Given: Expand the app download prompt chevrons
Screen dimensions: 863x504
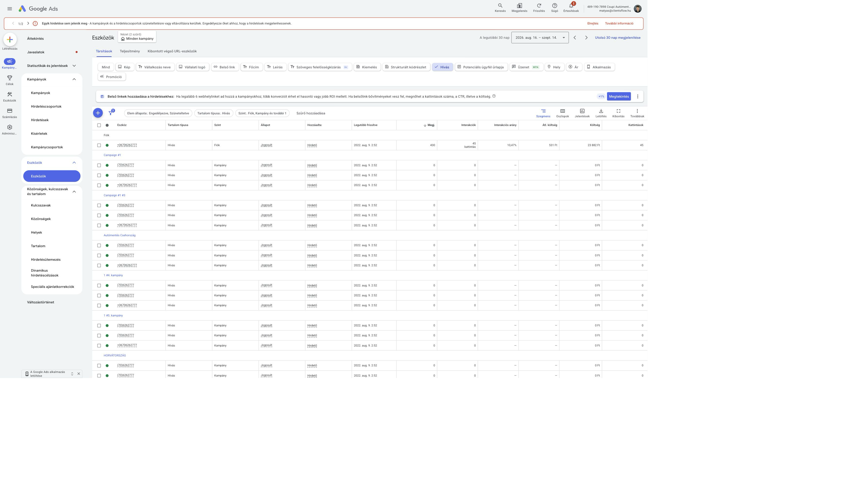Looking at the screenshot, I should pyautogui.click(x=72, y=374).
